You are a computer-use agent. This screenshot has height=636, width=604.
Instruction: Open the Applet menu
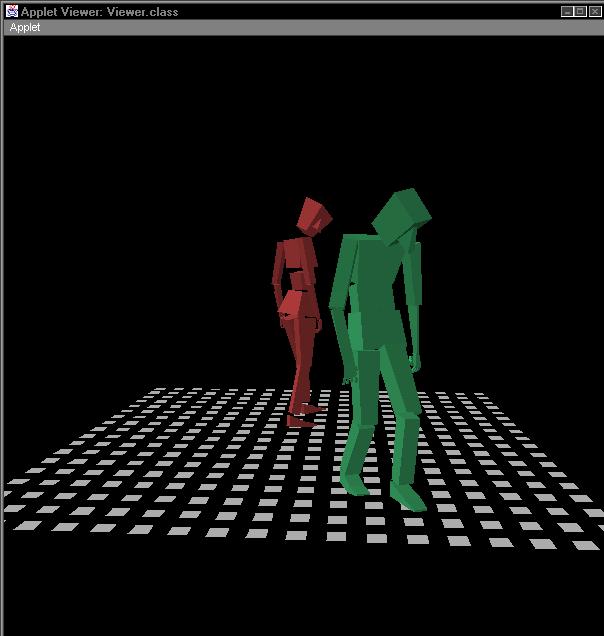pos(25,28)
